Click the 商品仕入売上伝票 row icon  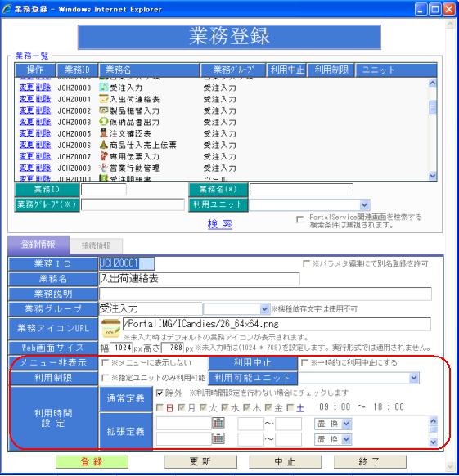pyautogui.click(x=104, y=145)
